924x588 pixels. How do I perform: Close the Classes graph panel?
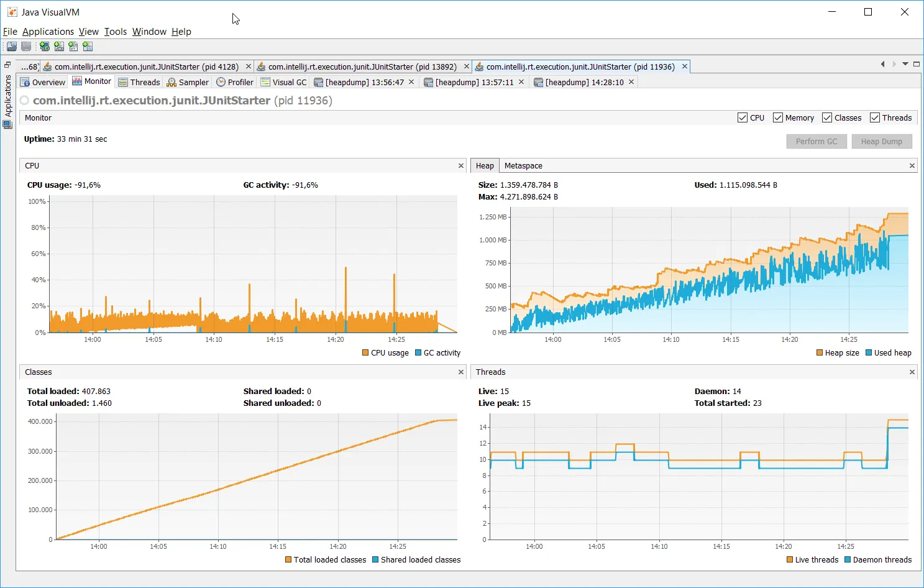pos(461,372)
